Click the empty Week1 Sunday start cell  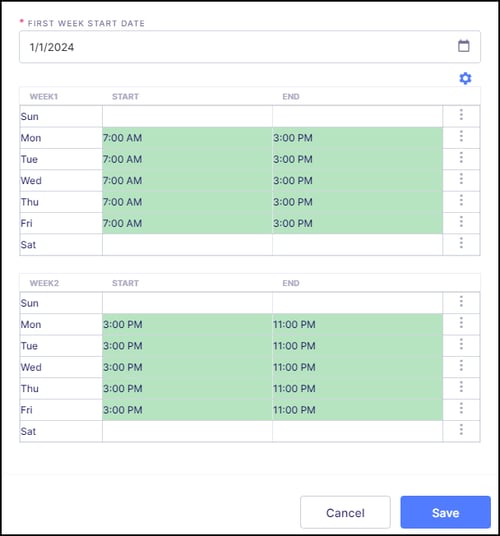187,117
